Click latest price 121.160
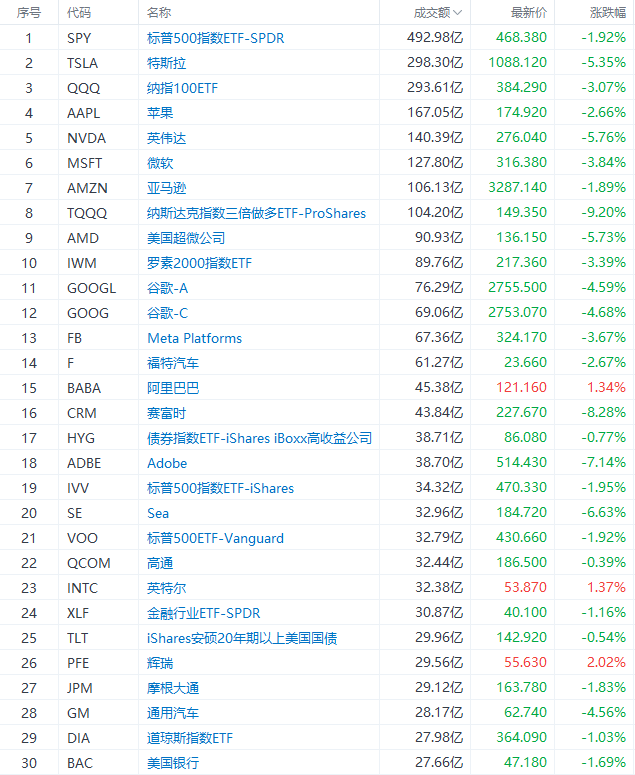 521,387
